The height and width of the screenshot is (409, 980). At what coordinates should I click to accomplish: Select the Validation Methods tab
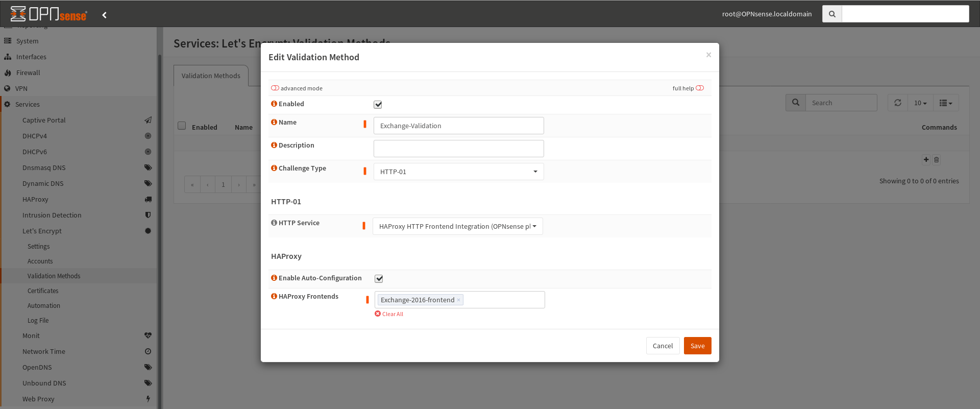pos(211,76)
